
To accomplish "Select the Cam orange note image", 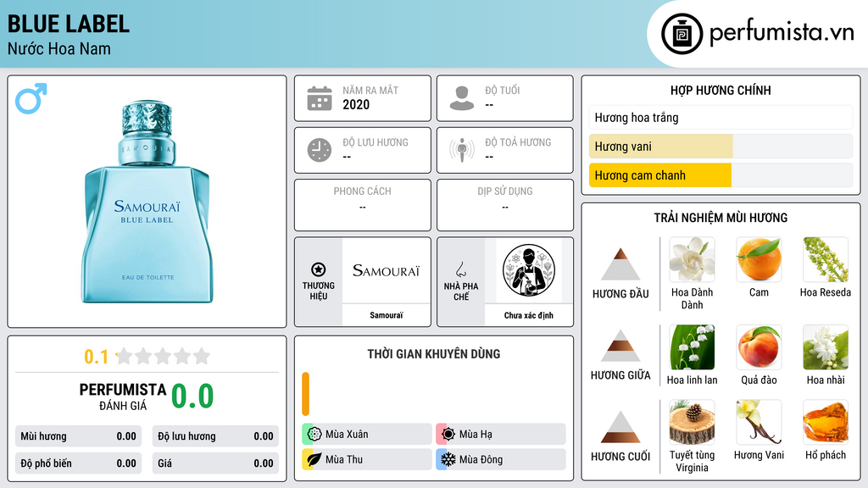I will 759,259.
